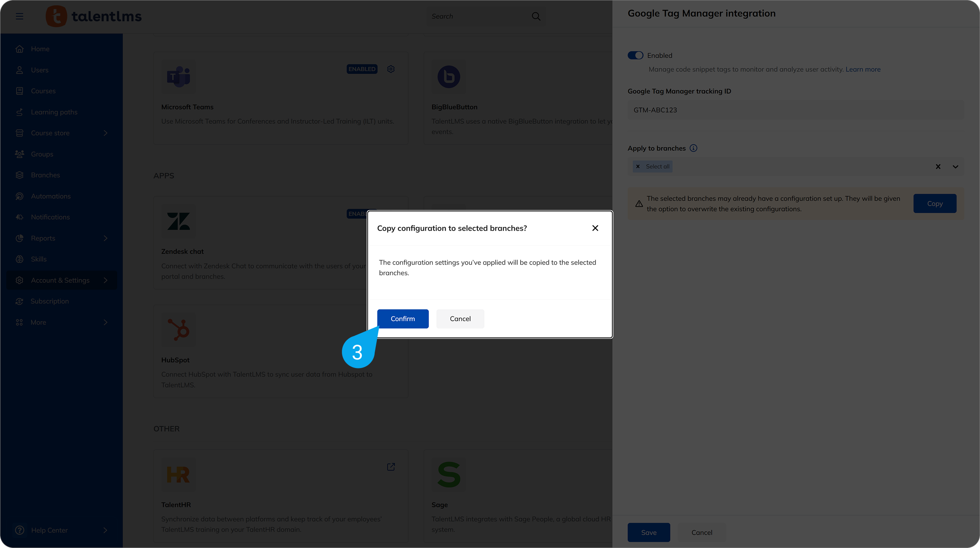Confirm copying configuration to branches
This screenshot has height=548, width=980.
(403, 319)
